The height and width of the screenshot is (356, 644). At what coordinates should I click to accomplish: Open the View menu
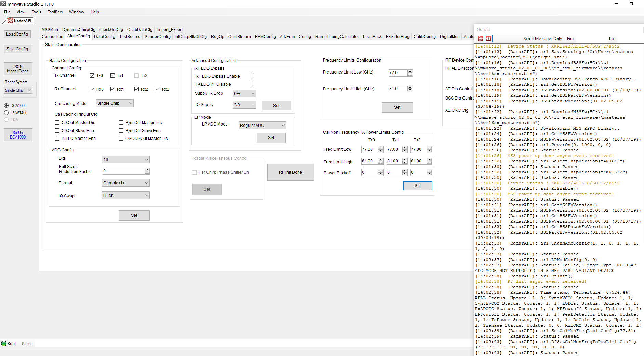tap(21, 12)
